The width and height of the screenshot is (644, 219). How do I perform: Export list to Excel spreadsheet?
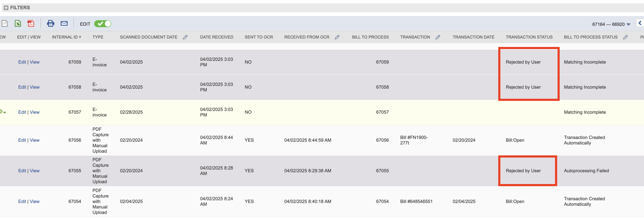(18, 24)
